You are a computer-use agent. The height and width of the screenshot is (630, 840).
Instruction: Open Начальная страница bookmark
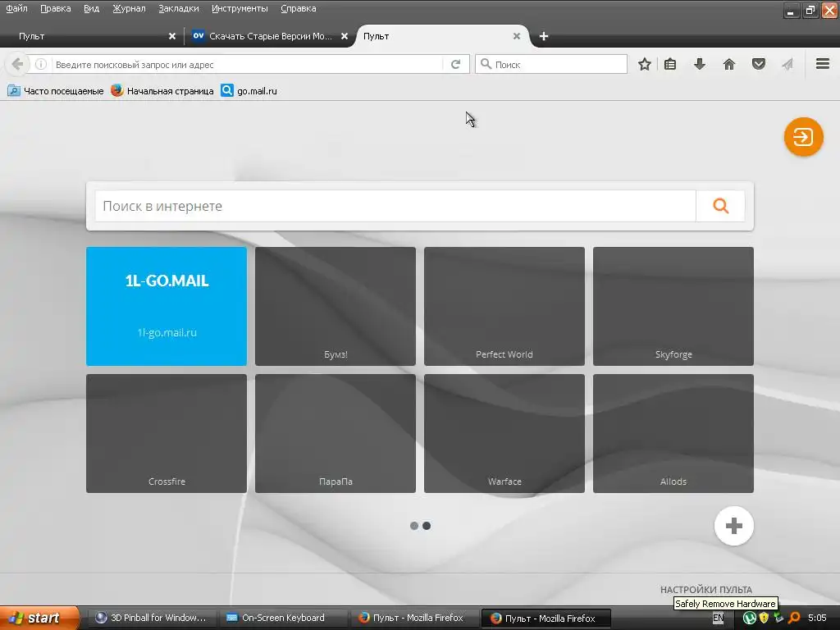(162, 91)
